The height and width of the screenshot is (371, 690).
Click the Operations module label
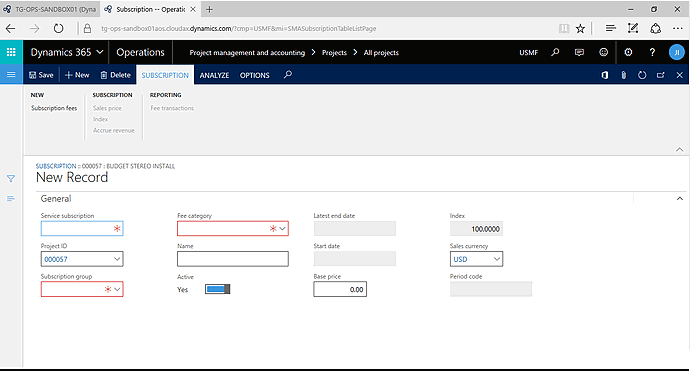[140, 52]
